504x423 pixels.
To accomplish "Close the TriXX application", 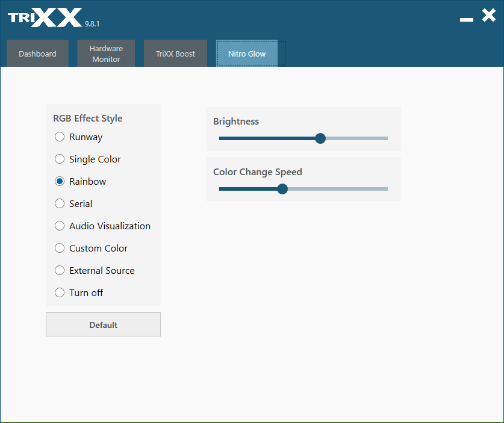I will (489, 16).
